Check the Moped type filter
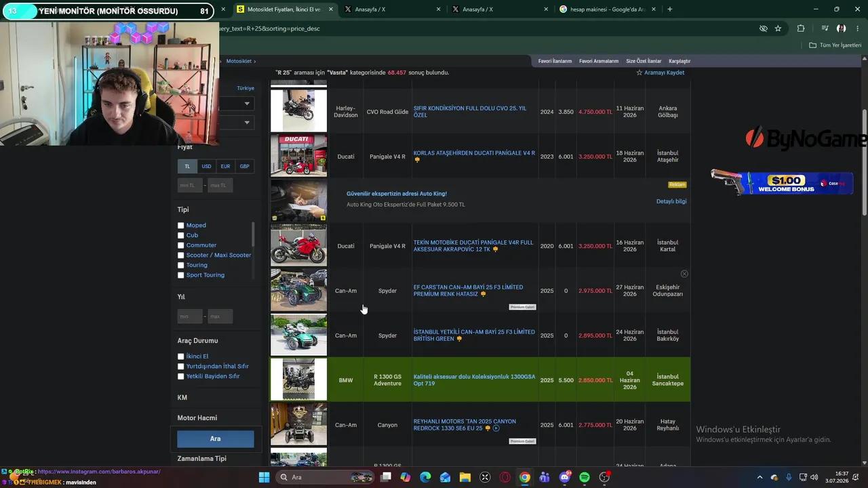 [x=181, y=226]
